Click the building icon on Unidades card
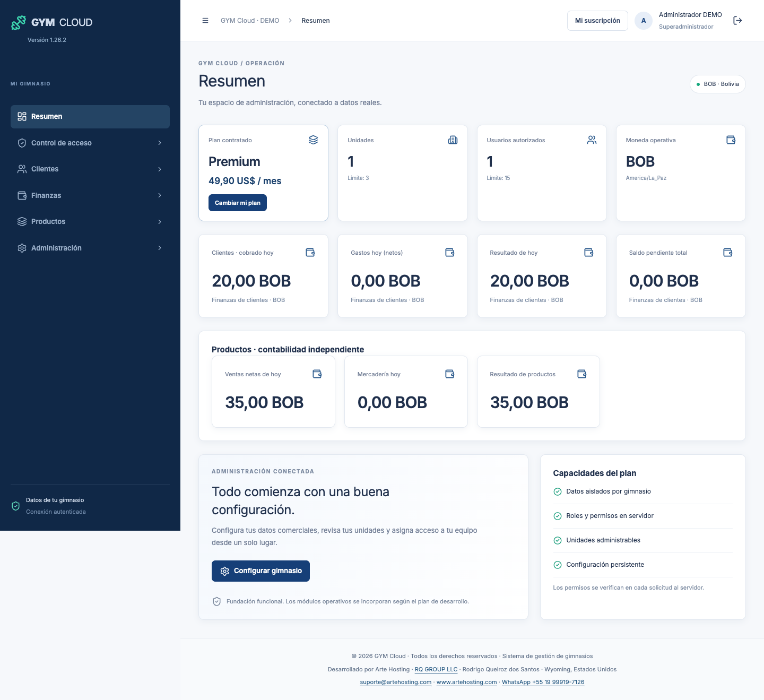 [453, 140]
